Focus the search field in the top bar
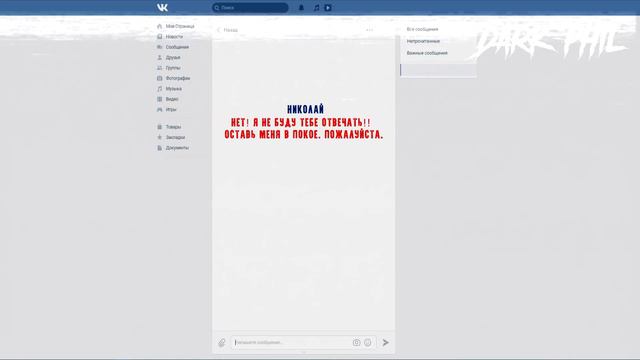 tap(250, 7)
